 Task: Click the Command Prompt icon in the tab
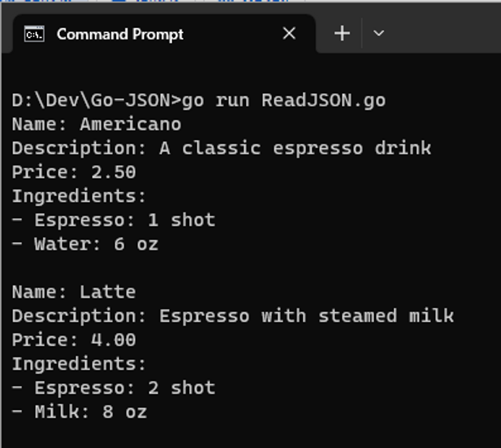pos(34,34)
